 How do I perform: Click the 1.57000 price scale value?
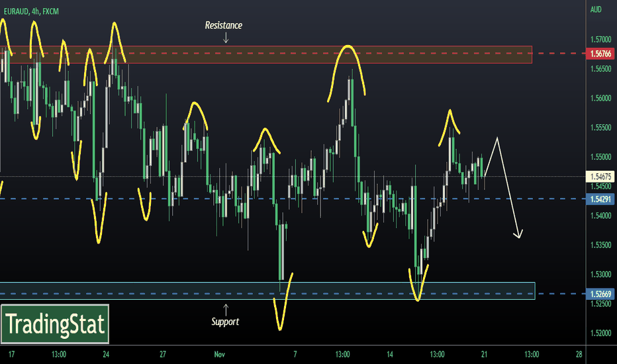point(601,39)
